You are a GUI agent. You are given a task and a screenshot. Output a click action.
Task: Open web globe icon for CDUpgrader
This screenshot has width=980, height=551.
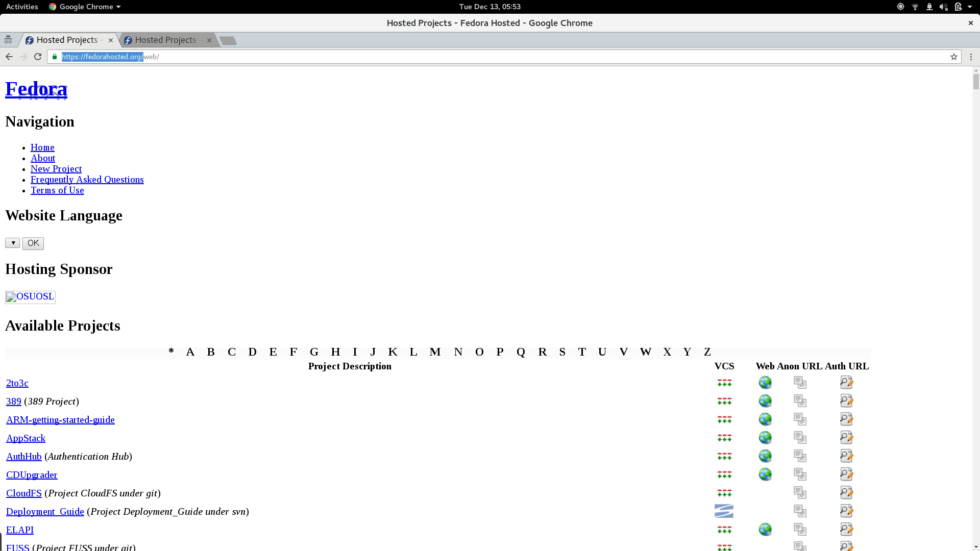pyautogui.click(x=765, y=474)
